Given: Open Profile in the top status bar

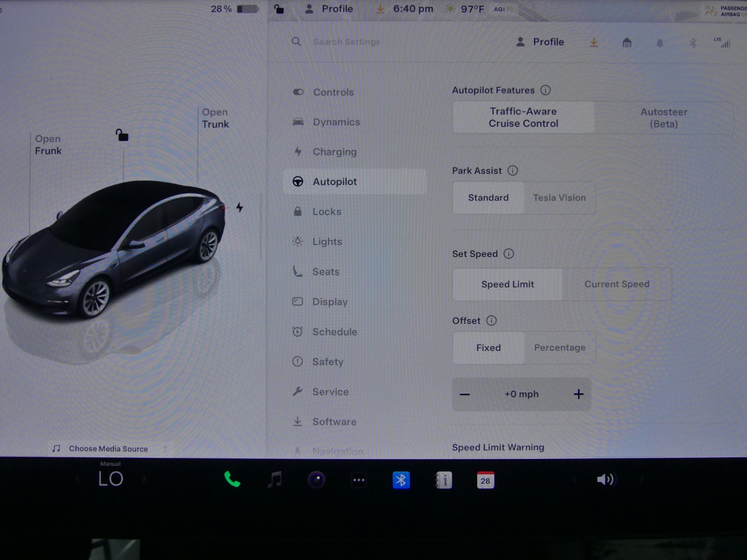Looking at the screenshot, I should click(x=329, y=9).
